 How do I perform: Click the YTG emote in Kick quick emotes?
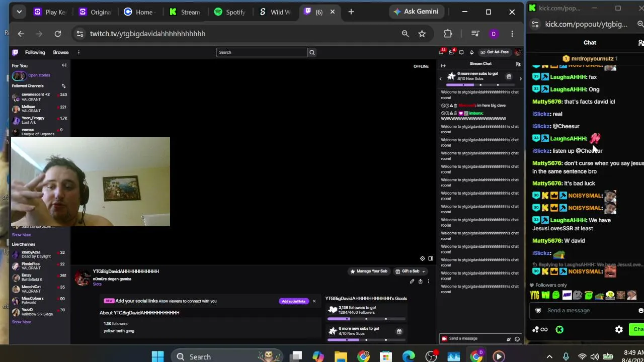point(535,295)
